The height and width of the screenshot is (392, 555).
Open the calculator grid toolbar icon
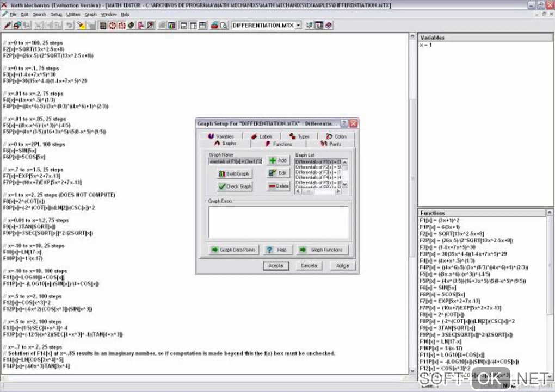click(103, 26)
